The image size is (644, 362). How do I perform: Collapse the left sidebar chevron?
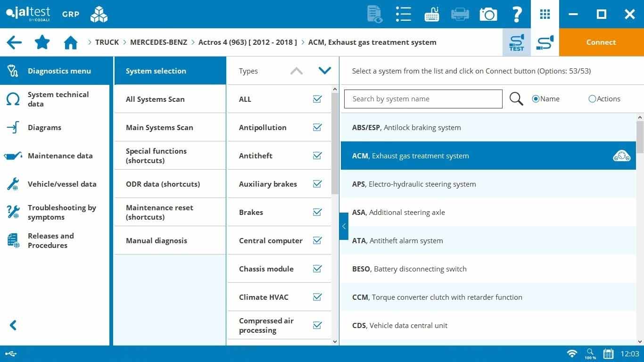13,325
